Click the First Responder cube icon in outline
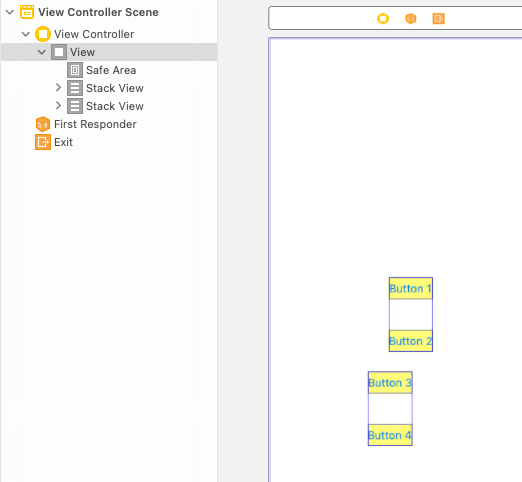 pos(43,124)
